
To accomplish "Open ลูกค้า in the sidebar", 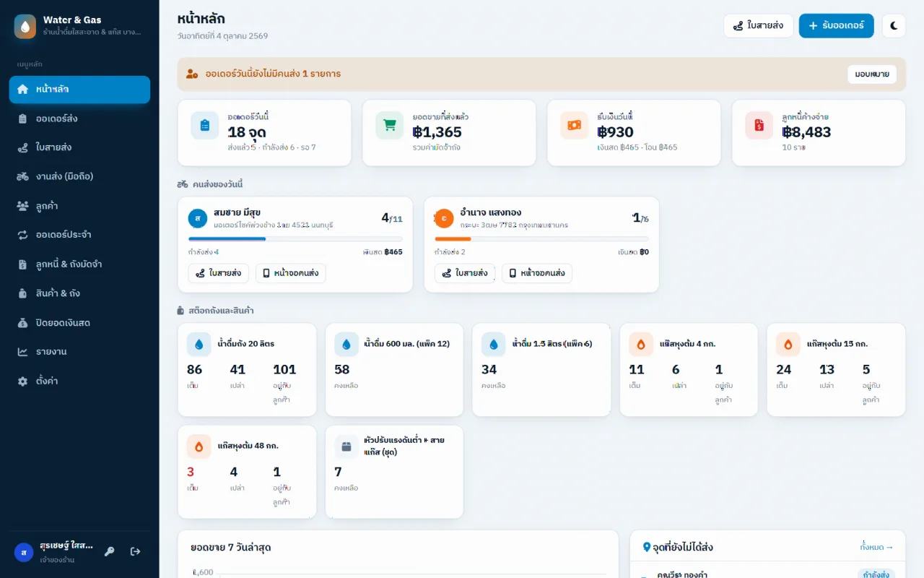I will pos(79,206).
